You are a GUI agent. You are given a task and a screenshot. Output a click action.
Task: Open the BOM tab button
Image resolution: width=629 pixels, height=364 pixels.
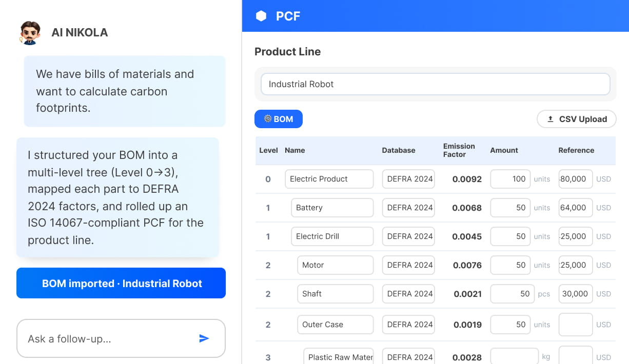(279, 119)
